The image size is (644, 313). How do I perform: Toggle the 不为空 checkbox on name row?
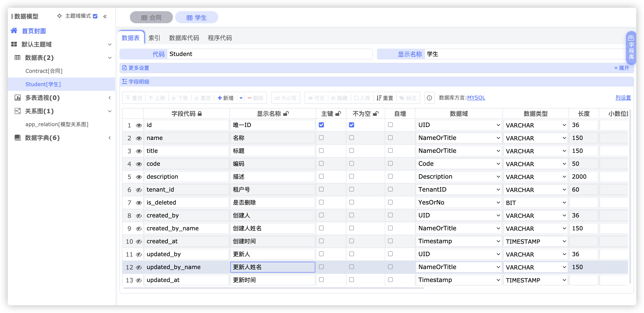pos(352,138)
